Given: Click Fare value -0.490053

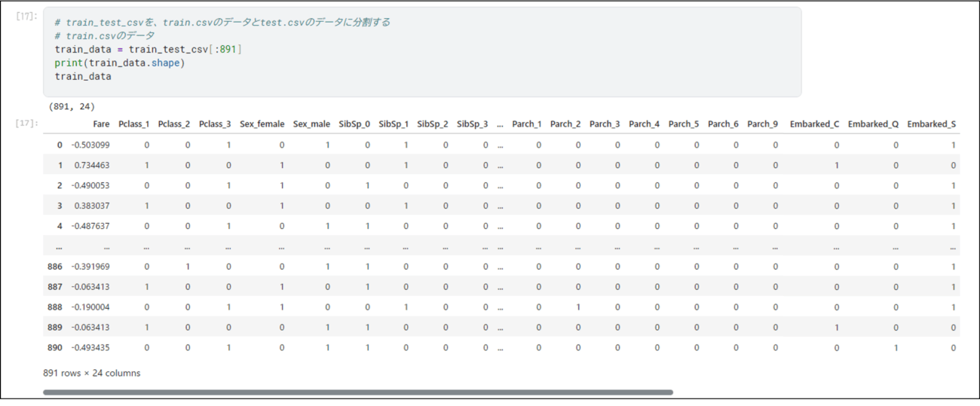Looking at the screenshot, I should tap(90, 185).
